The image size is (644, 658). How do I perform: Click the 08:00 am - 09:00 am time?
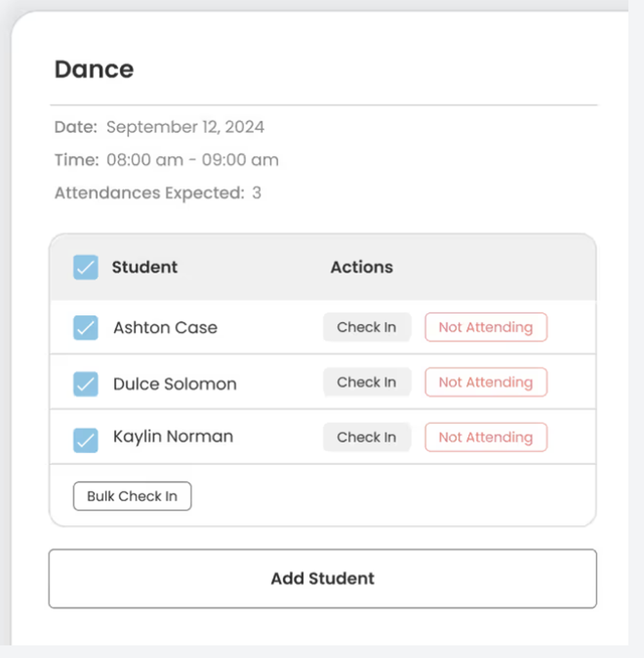192,160
